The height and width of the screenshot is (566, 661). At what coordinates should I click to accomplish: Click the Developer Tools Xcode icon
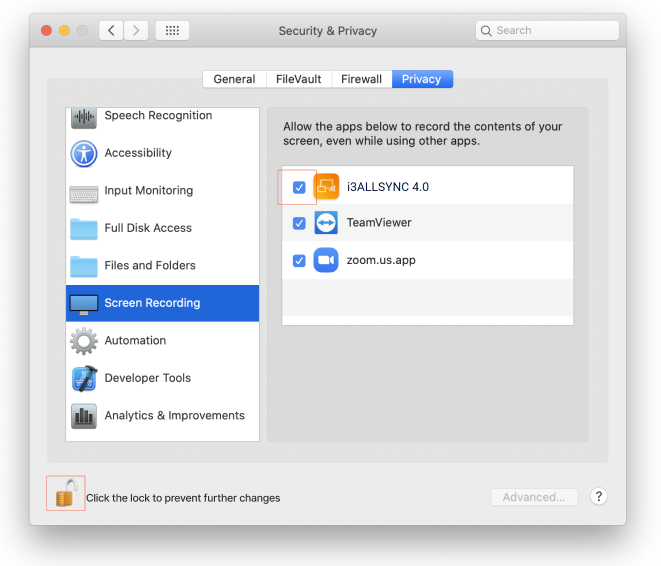[84, 378]
